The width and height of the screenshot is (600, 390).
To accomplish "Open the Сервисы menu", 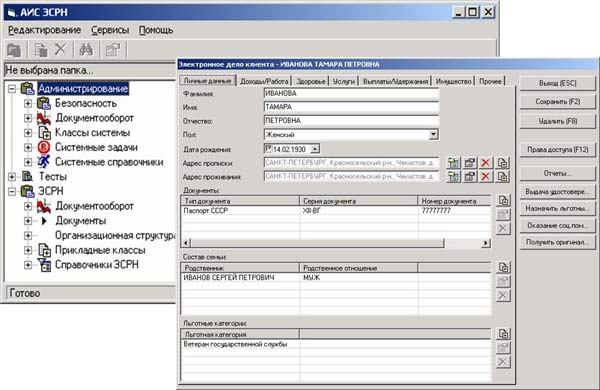I will (110, 30).
